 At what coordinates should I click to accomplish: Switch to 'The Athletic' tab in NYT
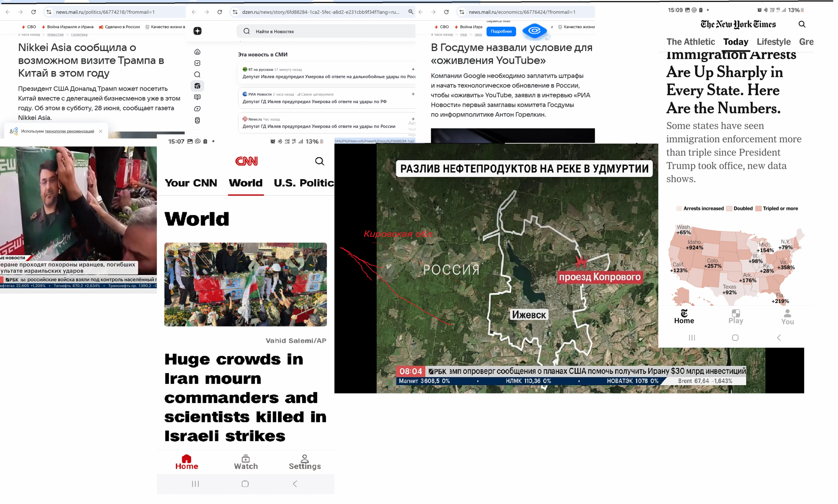[690, 42]
